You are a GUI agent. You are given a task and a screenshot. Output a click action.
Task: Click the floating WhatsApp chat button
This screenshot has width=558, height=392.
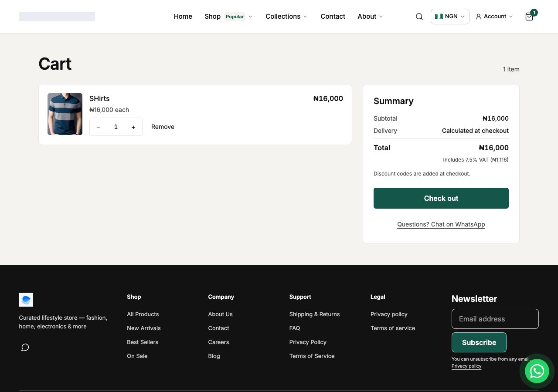[537, 371]
